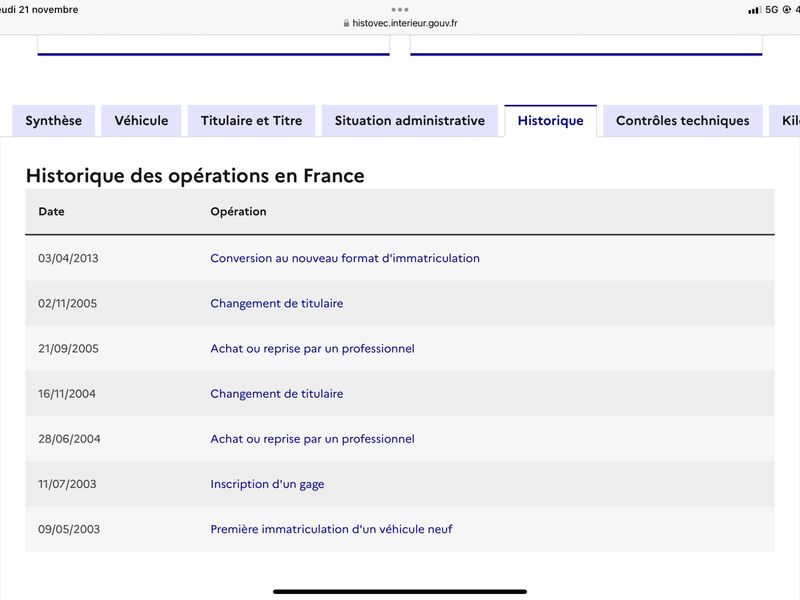Tap the home indicator bar at bottom
The height and width of the screenshot is (600, 800).
tap(400, 592)
